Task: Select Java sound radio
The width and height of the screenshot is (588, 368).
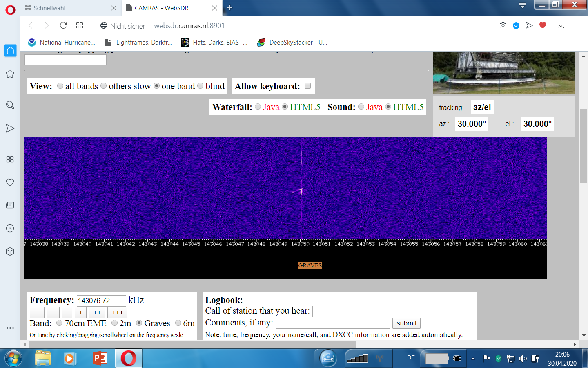Action: click(361, 107)
